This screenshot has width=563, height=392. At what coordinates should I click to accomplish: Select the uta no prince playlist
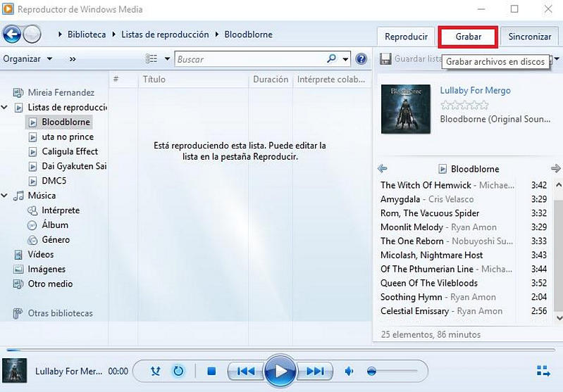[x=68, y=137]
